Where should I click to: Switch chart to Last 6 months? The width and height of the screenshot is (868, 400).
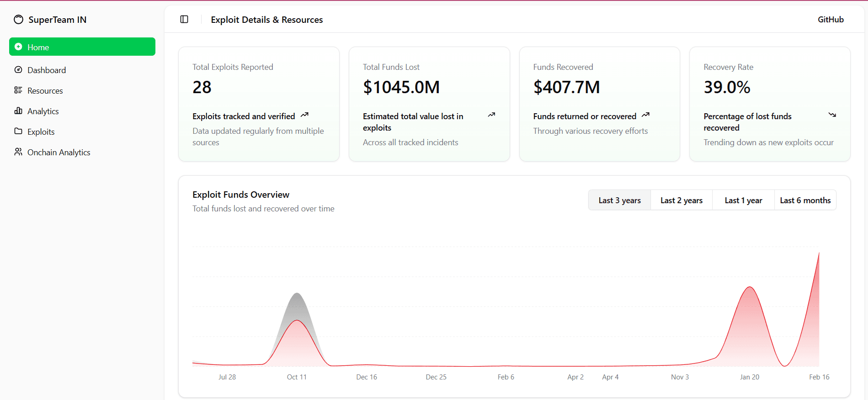coord(805,200)
